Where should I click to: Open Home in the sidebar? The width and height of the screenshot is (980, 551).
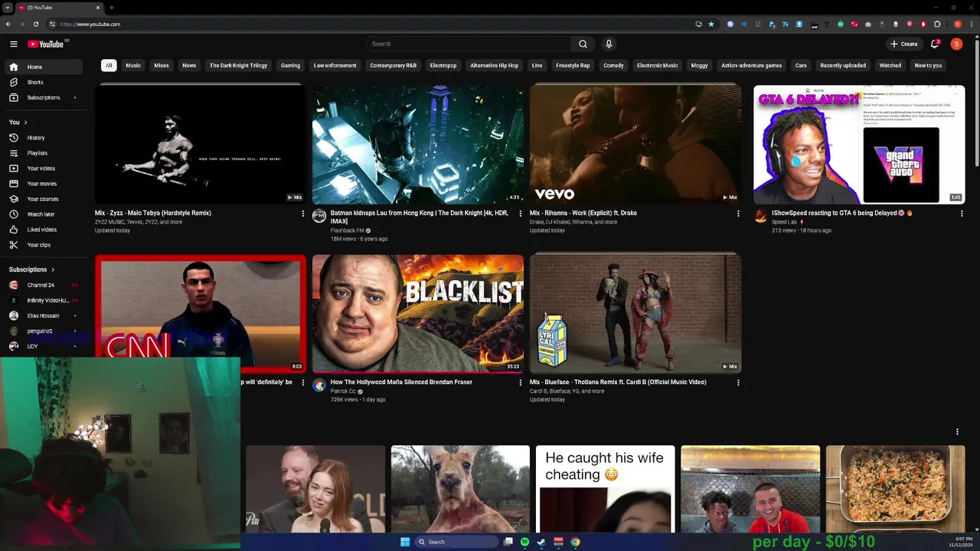pos(43,67)
